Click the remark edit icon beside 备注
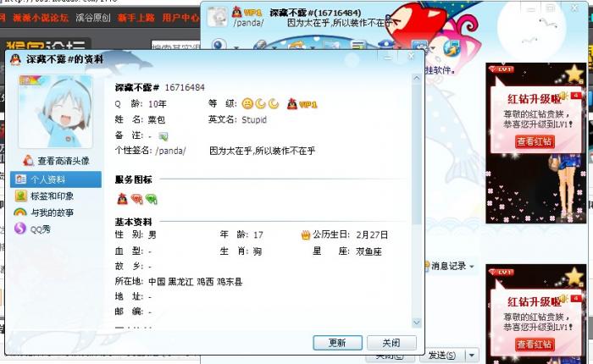This screenshot has height=364, width=593. tap(163, 136)
